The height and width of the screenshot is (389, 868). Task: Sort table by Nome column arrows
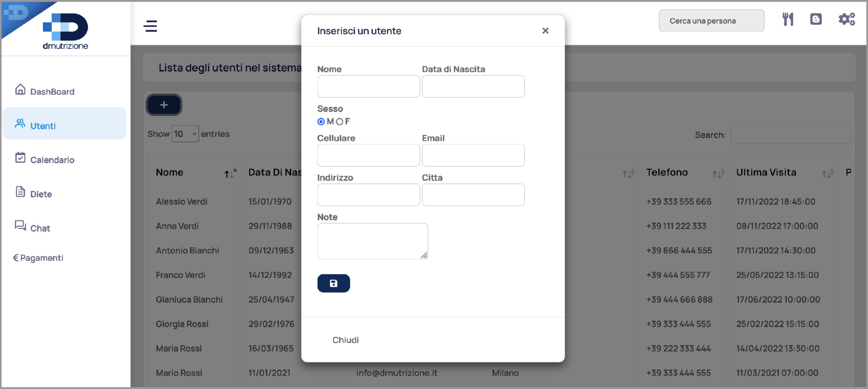point(231,173)
